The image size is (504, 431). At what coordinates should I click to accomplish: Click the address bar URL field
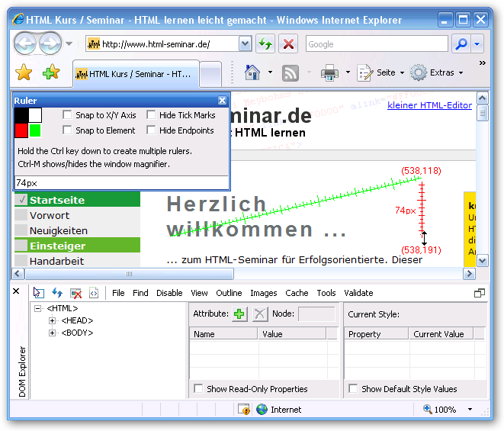162,43
